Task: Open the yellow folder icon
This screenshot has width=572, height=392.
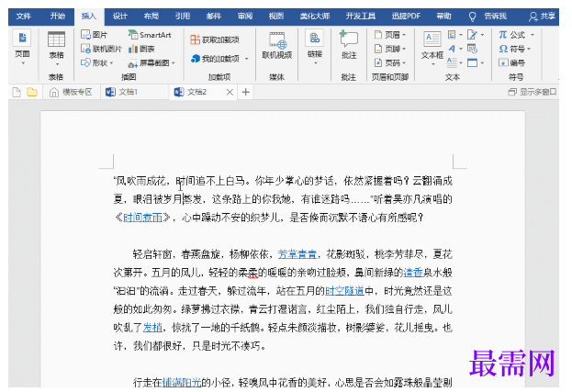Action: click(x=32, y=92)
